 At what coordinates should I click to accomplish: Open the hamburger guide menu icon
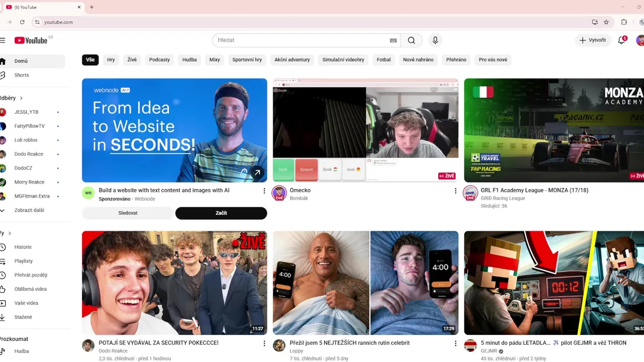[x=3, y=40]
